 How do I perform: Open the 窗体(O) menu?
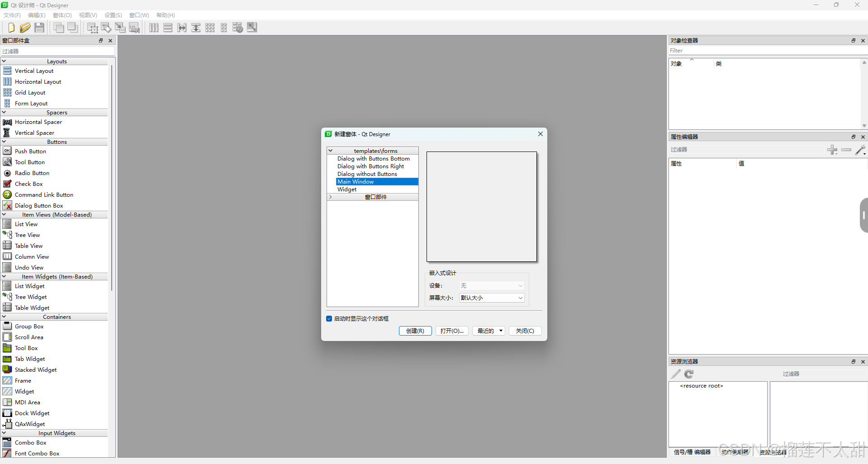(x=62, y=15)
